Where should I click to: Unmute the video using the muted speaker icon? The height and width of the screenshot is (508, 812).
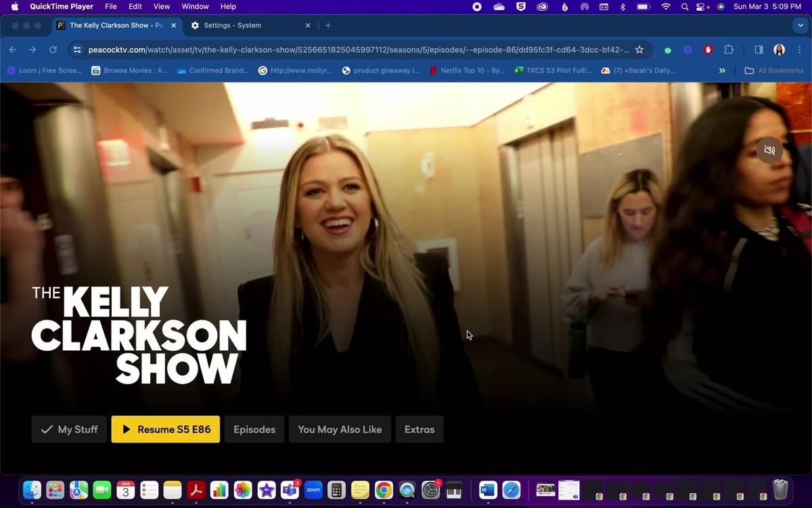(x=769, y=150)
